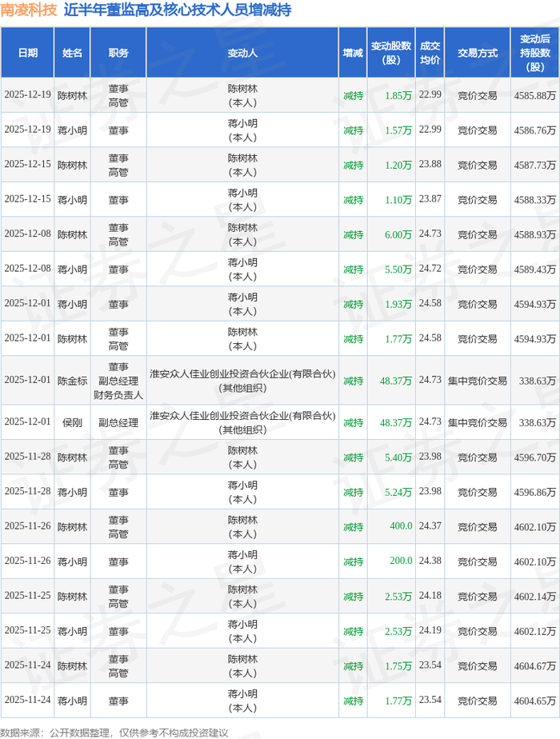
Task: Click 陈金标 name cell
Action: pyautogui.click(x=72, y=381)
